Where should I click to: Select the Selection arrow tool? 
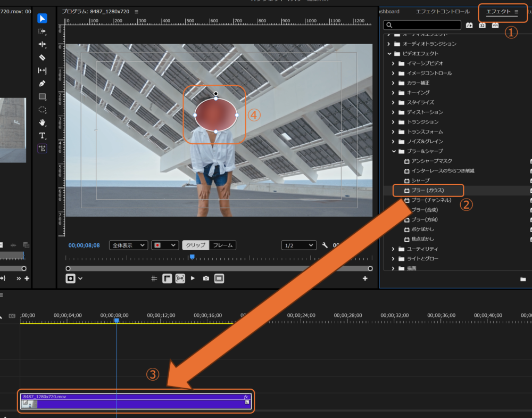tap(42, 18)
